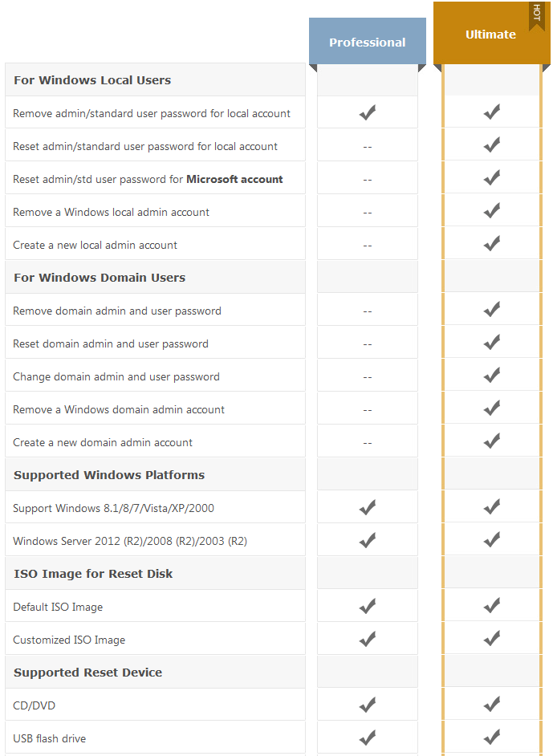Click Ultimate checkmark for Create new local admin

coord(492,244)
